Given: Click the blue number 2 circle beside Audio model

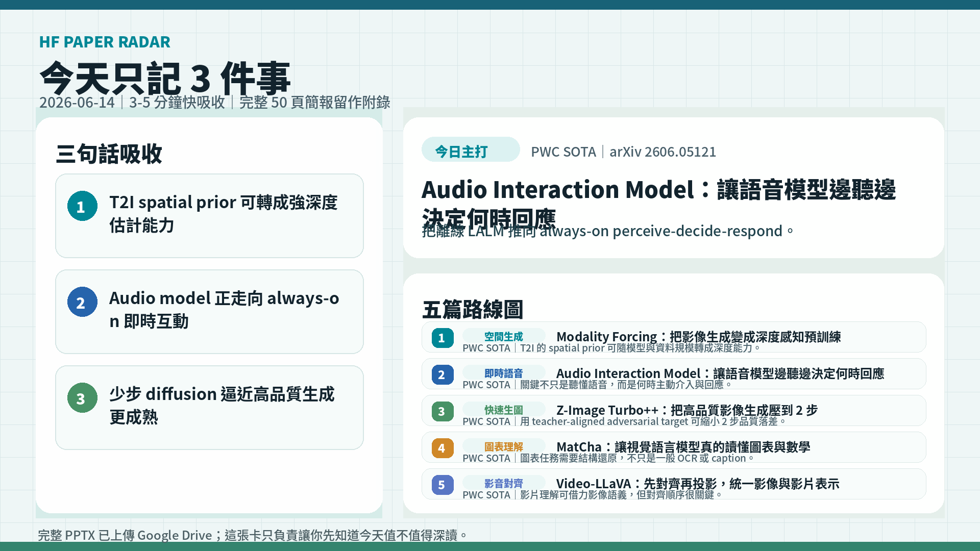Looking at the screenshot, I should click(82, 302).
